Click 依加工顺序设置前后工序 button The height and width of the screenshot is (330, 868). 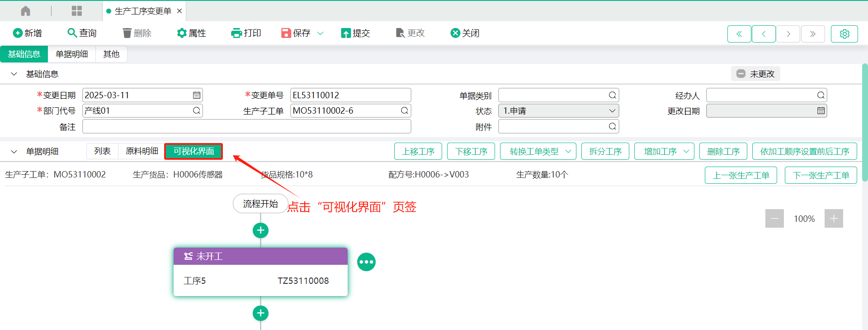point(804,151)
